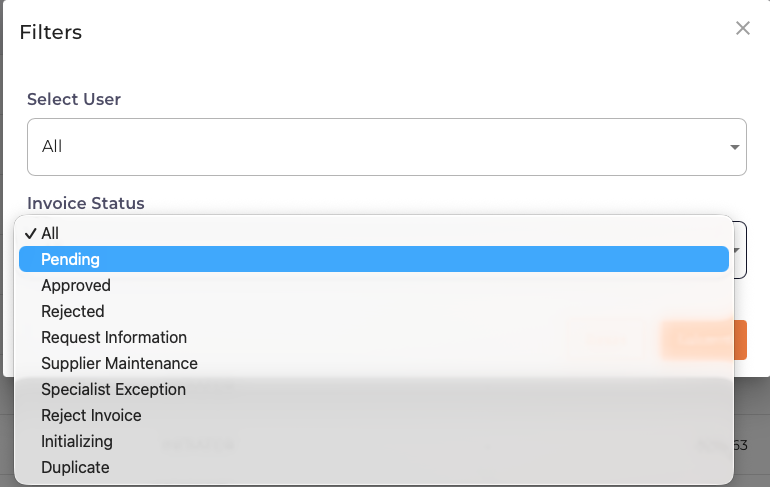Viewport: 770px width, 487px height.
Task: Click the checkmark beside All
Action: (32, 233)
